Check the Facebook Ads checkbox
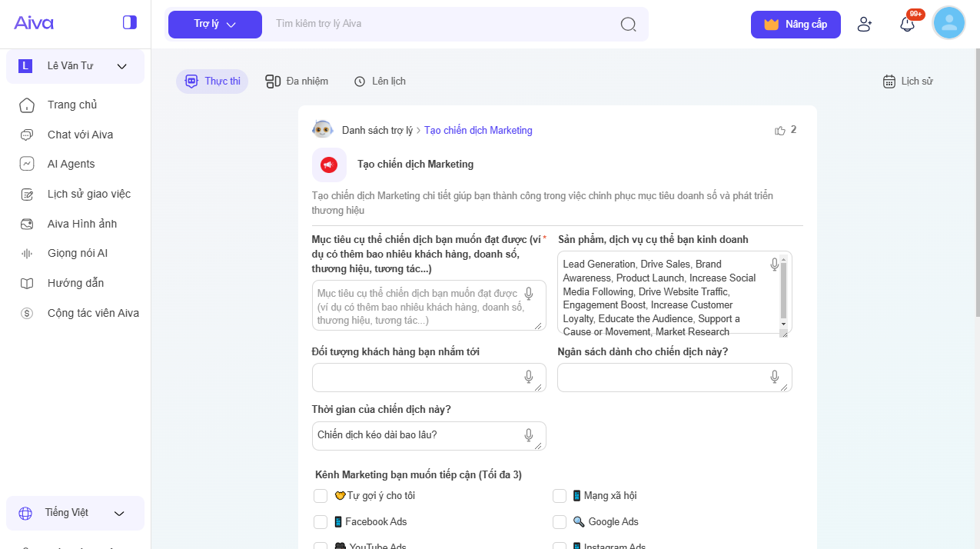This screenshot has width=980, height=549. click(x=321, y=522)
